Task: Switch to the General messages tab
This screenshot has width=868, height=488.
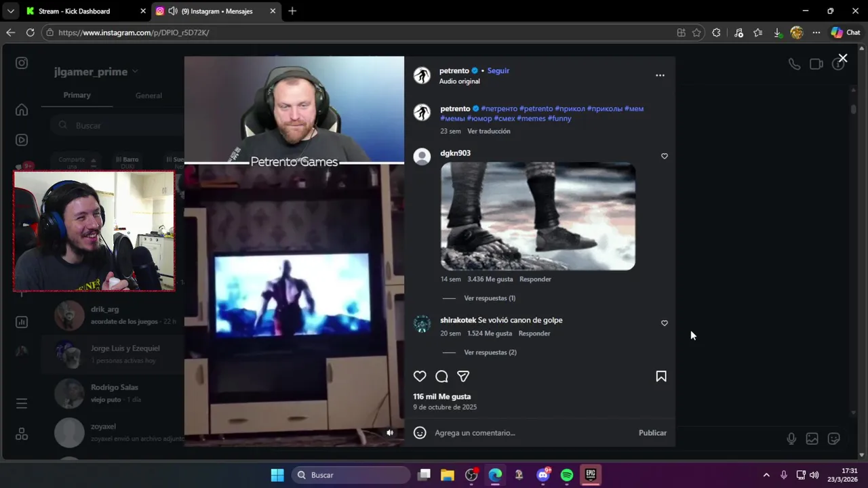Action: 149,96
